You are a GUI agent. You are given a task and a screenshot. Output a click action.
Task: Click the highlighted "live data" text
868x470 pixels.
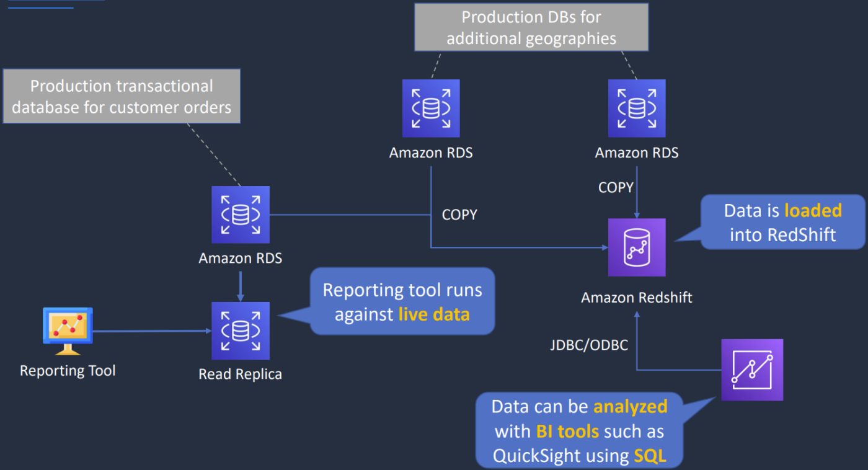pyautogui.click(x=434, y=314)
